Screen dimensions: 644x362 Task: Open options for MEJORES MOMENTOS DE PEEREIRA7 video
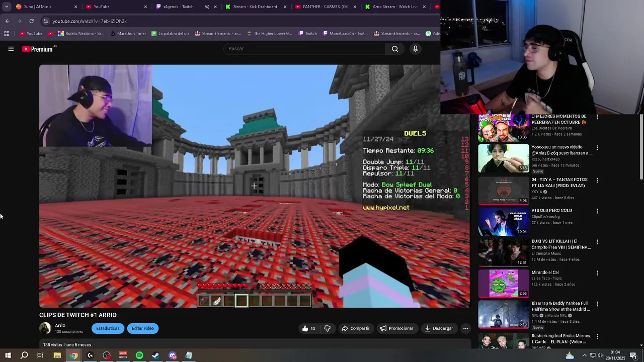(597, 117)
